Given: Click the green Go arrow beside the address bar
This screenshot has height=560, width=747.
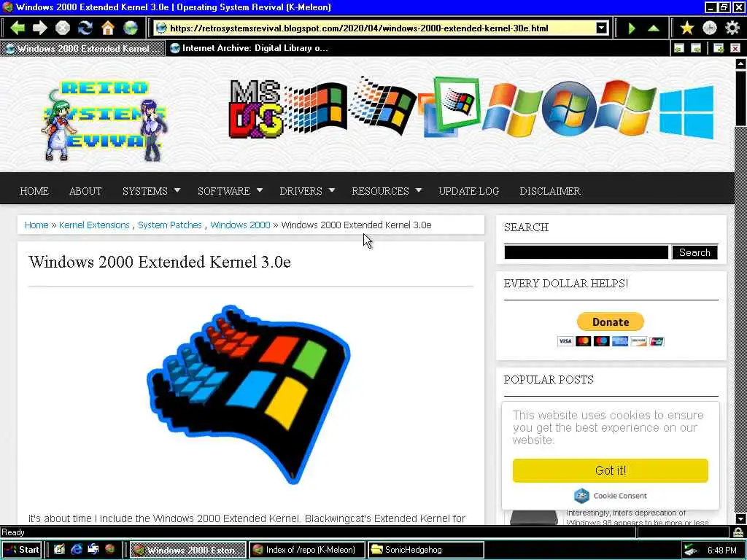Looking at the screenshot, I should [632, 28].
